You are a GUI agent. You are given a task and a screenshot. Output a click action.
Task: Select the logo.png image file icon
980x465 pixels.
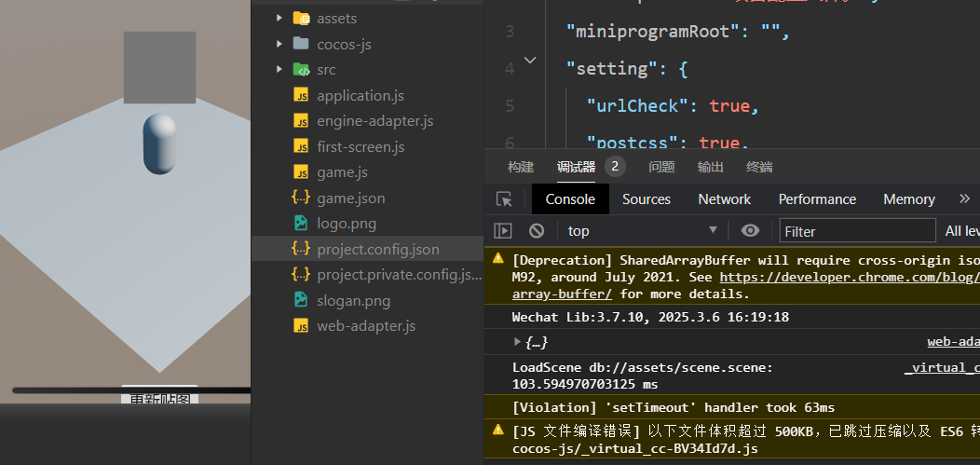coord(301,224)
